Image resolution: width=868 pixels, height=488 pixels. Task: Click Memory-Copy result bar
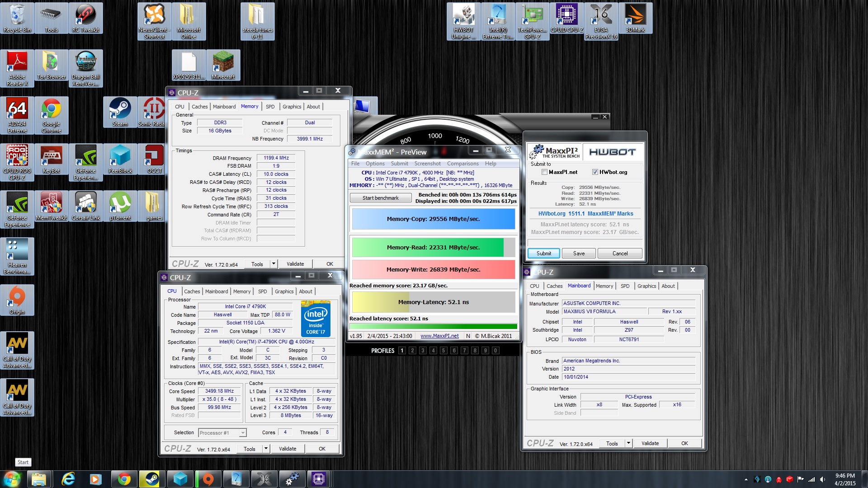(x=433, y=219)
